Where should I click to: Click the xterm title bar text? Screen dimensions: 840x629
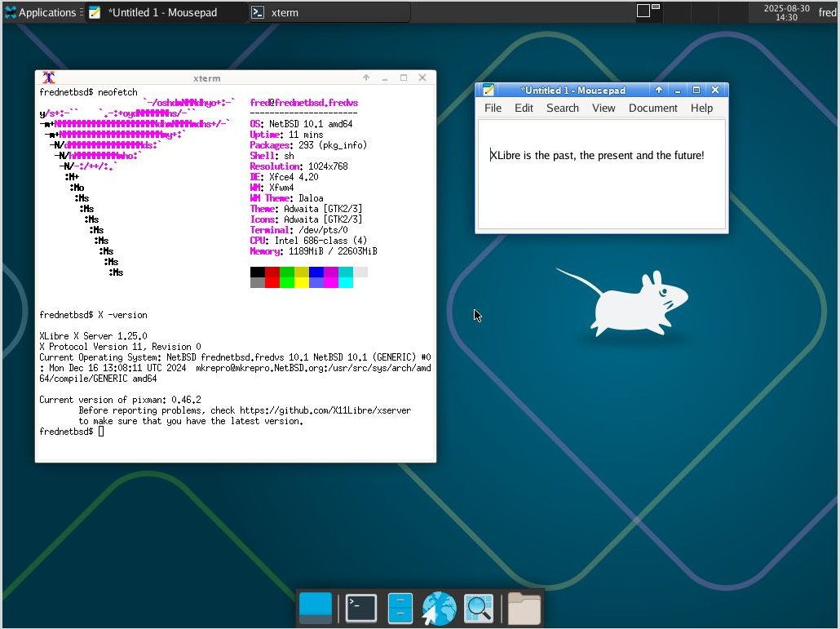coord(207,78)
